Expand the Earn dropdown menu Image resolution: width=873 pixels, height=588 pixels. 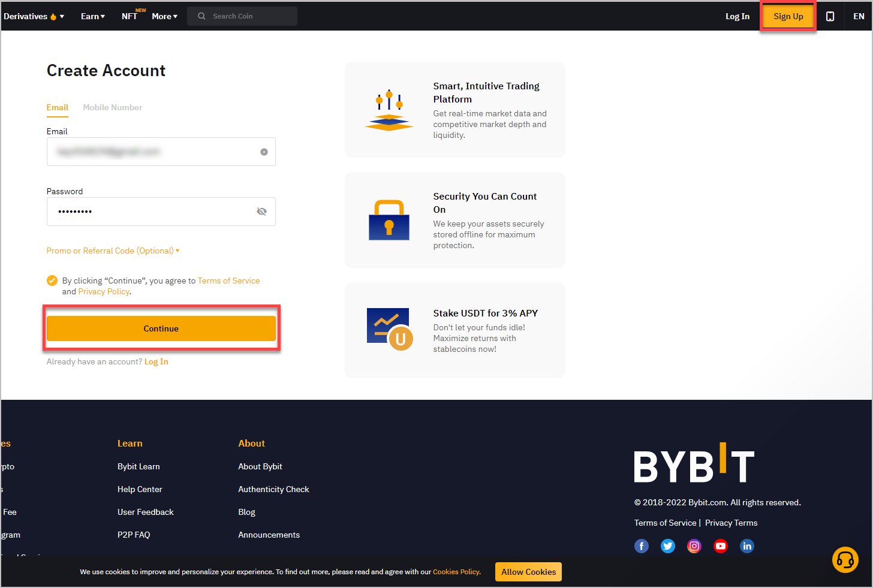coord(93,16)
